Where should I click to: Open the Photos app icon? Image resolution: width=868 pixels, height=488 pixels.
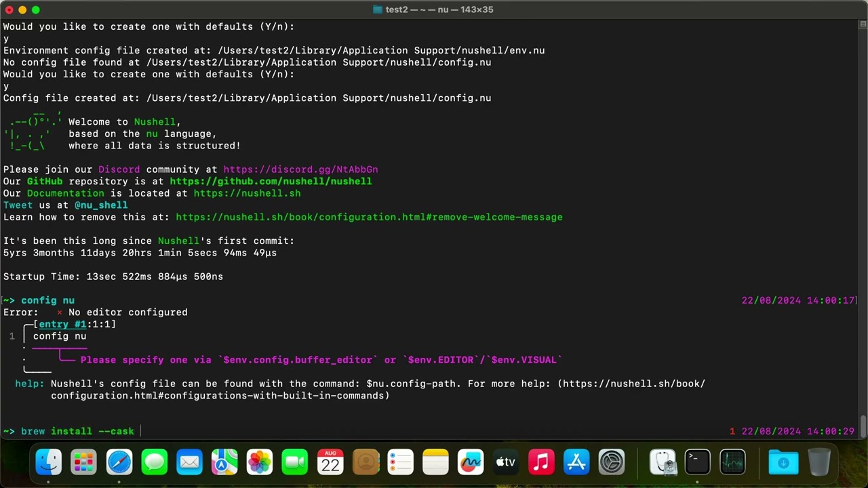[260, 462]
